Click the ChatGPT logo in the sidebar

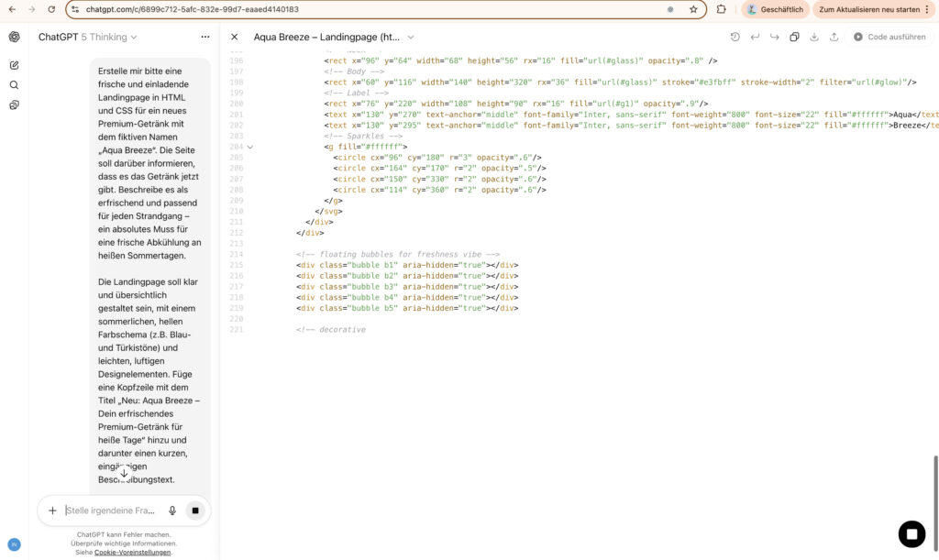14,37
